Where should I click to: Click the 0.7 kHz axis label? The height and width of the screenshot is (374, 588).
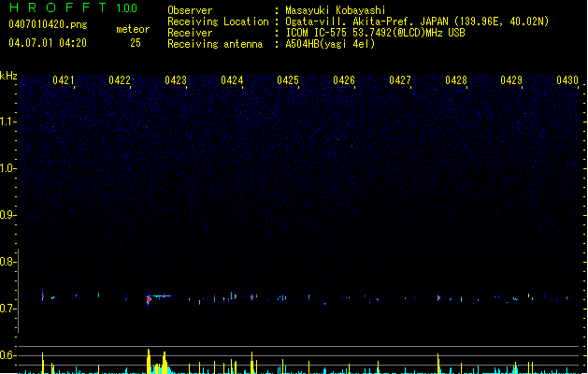tap(7, 309)
